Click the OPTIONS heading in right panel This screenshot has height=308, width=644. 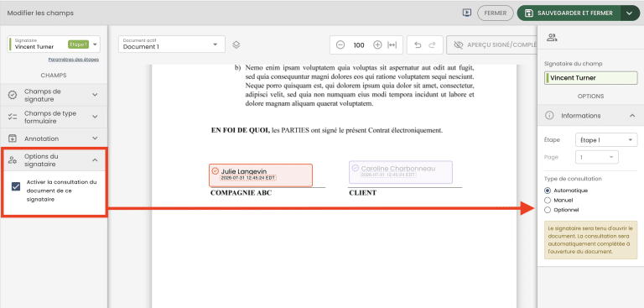[590, 97]
